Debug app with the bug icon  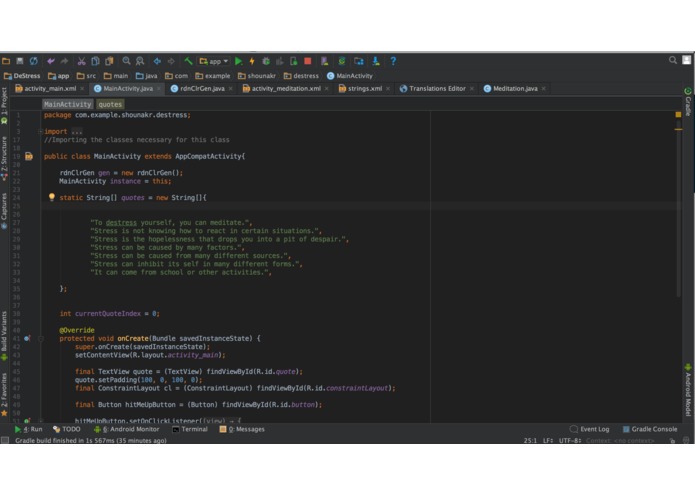tap(266, 61)
